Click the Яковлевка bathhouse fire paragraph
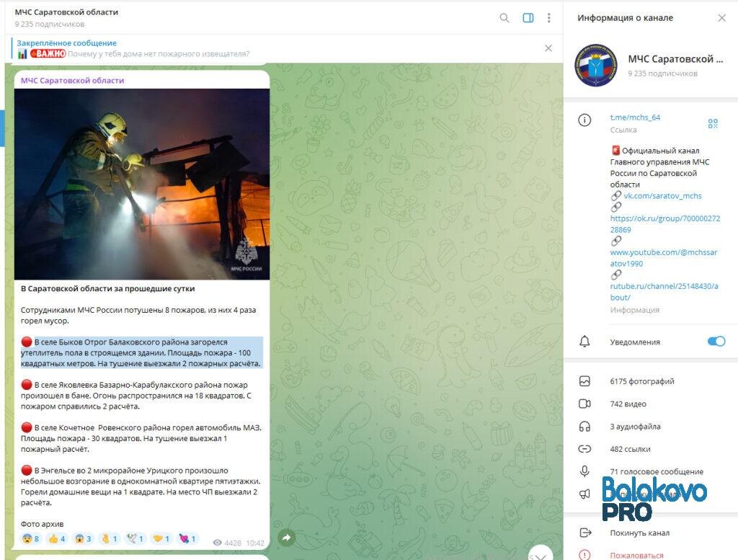The height and width of the screenshot is (560, 738). (x=136, y=395)
